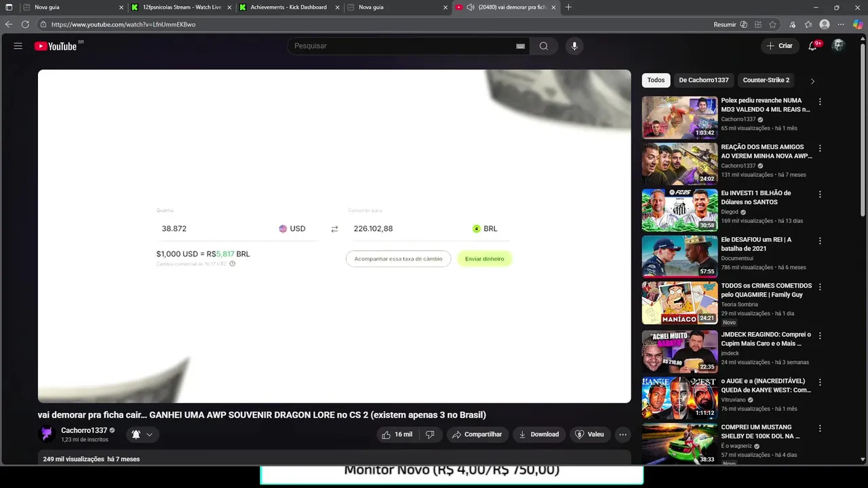
Task: Open Polex pediu revanche video thumbnail
Action: (679, 117)
